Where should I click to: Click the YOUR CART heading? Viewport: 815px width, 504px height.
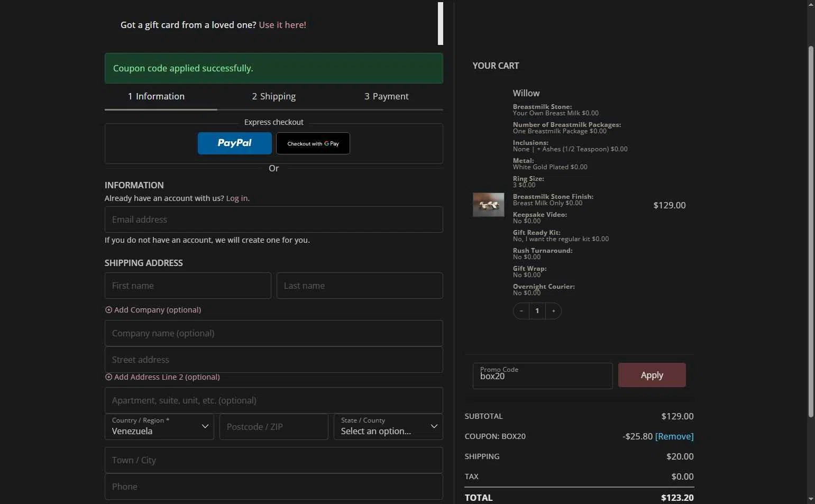496,66
